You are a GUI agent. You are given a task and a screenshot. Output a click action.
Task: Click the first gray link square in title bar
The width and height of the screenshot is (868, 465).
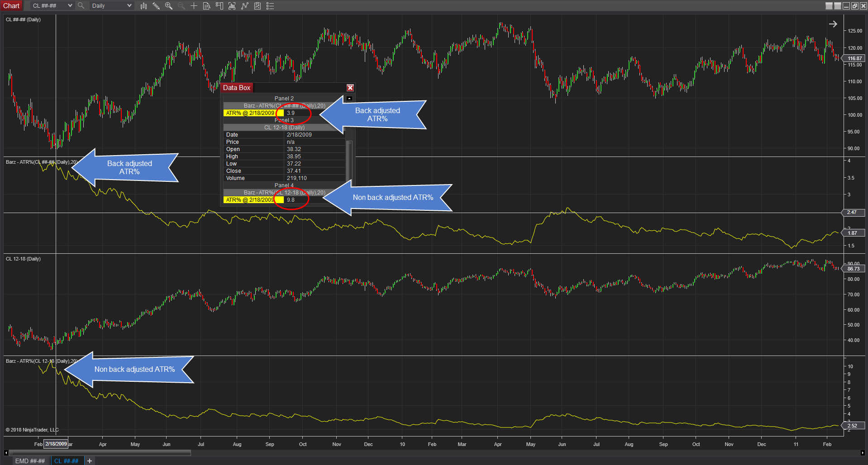(829, 6)
